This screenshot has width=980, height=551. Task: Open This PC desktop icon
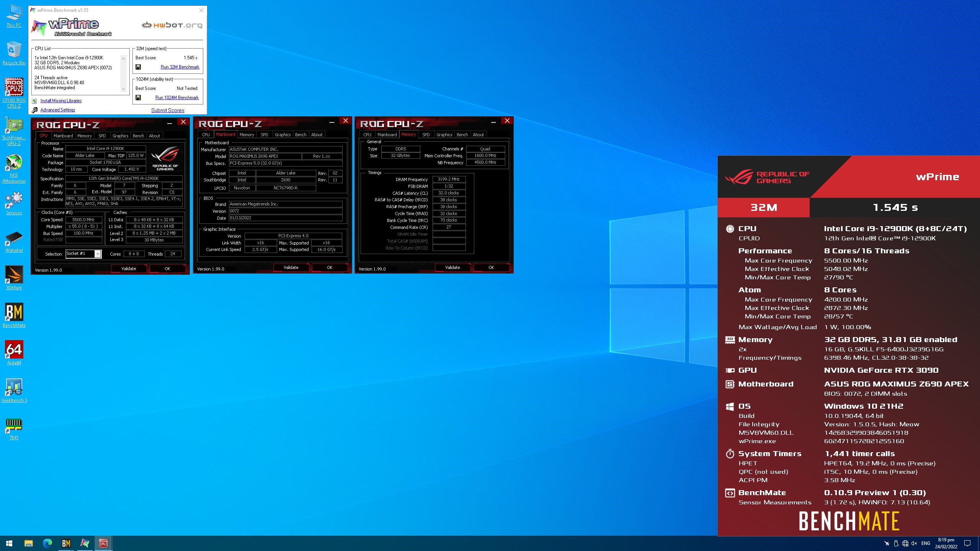(x=14, y=16)
